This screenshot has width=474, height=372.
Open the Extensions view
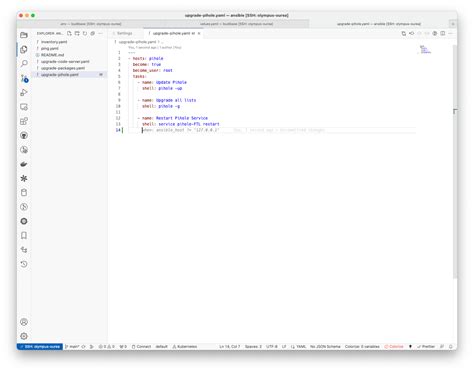pyautogui.click(x=24, y=121)
